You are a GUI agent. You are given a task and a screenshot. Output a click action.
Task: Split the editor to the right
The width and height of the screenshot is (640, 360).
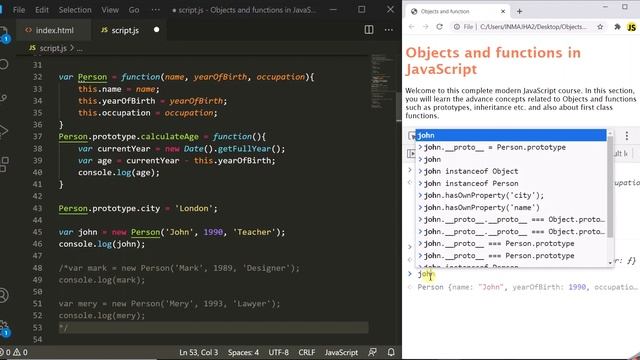(369, 29)
